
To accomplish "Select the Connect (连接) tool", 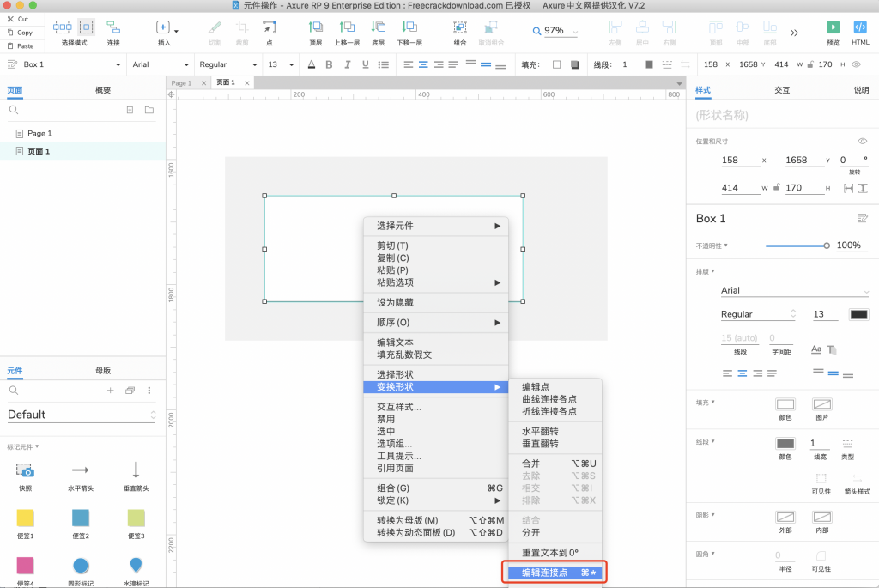I will (x=113, y=27).
